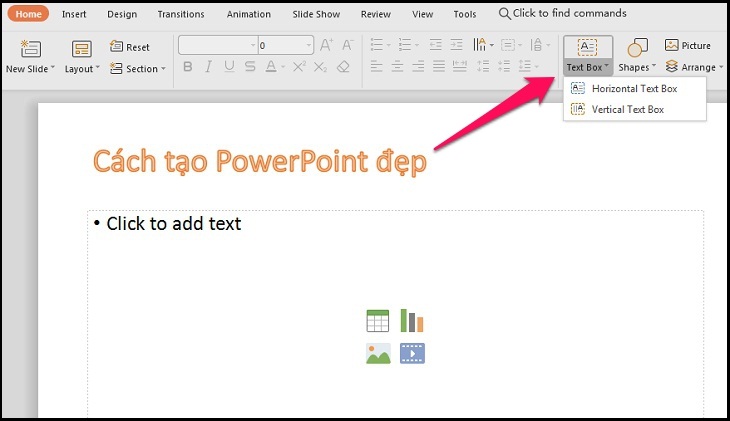Toggle subscript formatting
Viewport: 730px width, 421px height.
click(x=320, y=68)
